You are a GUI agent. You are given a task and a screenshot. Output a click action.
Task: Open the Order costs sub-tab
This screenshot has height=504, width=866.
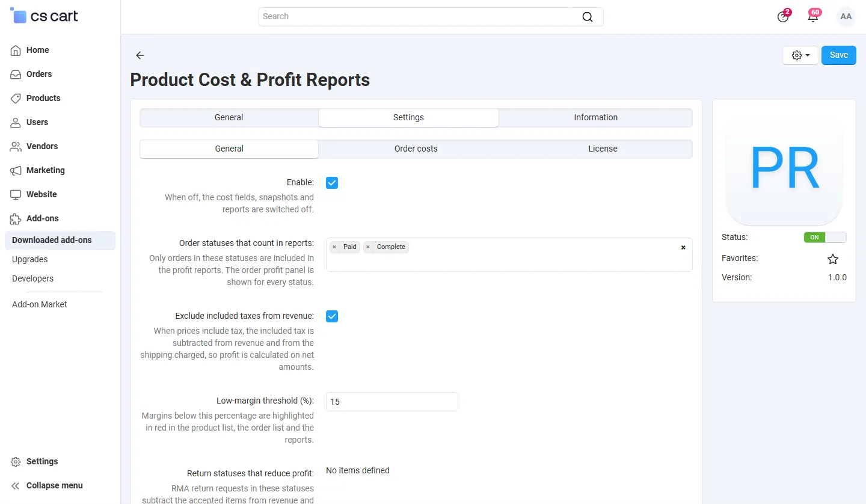pyautogui.click(x=416, y=149)
